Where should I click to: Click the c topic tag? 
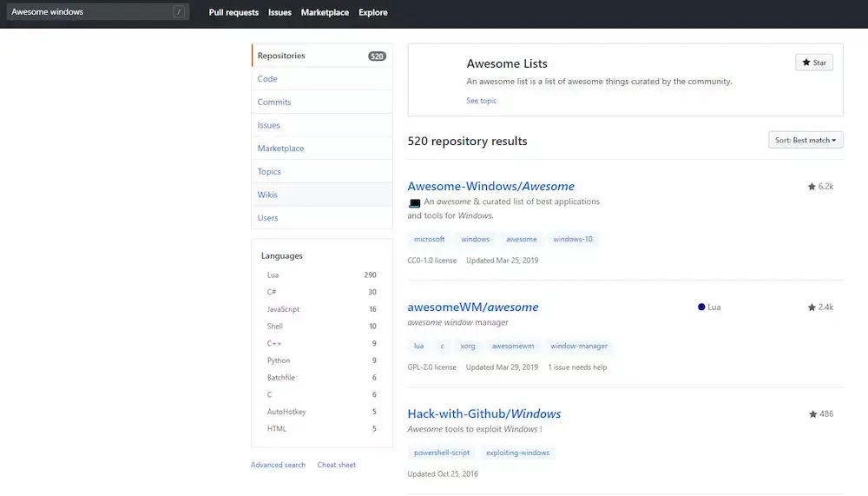(x=442, y=347)
